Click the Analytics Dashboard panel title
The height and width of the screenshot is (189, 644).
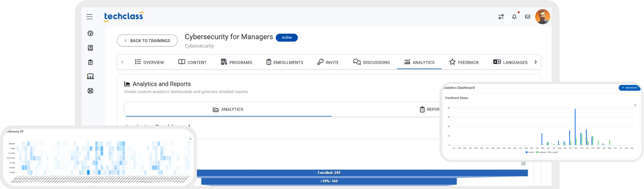click(x=459, y=88)
